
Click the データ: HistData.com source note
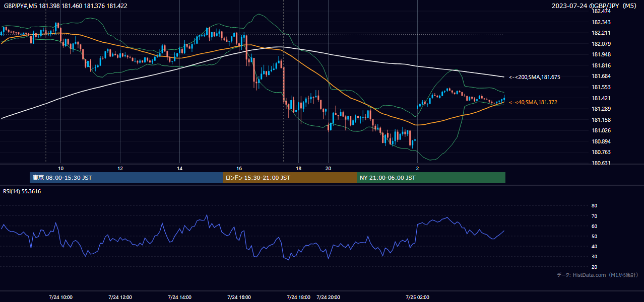click(598, 275)
